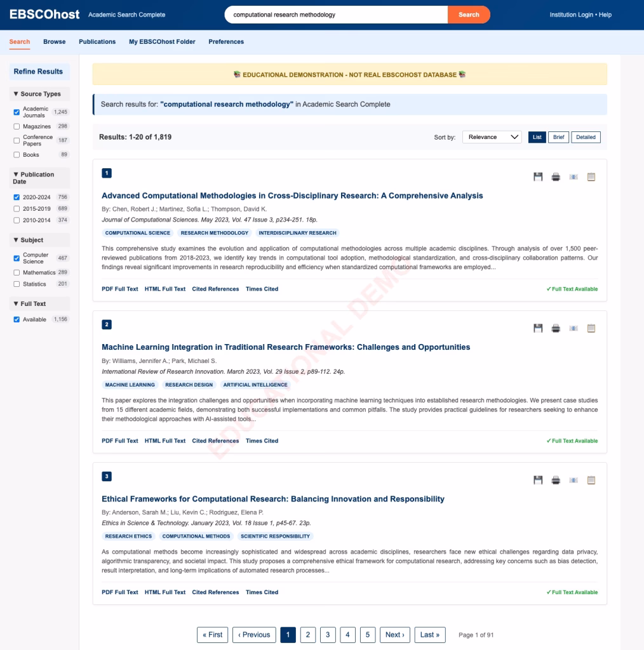Click the orange Search button
This screenshot has height=650, width=644.
pyautogui.click(x=469, y=15)
